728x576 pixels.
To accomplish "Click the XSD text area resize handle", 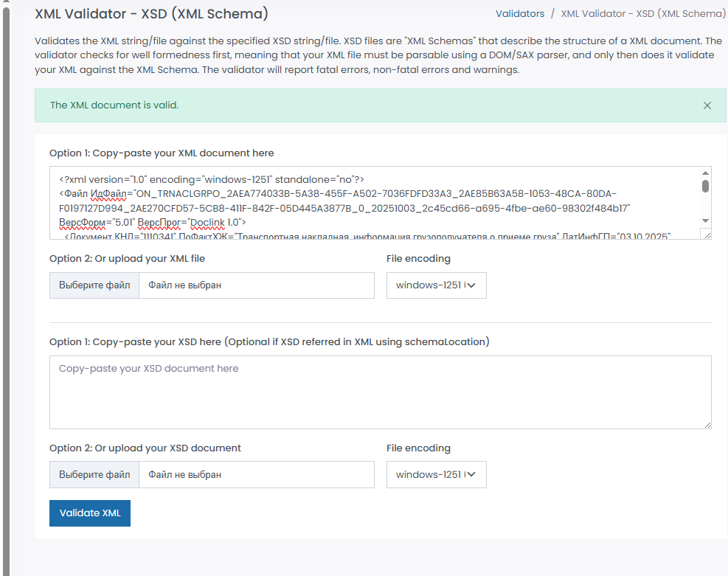I will click(707, 425).
